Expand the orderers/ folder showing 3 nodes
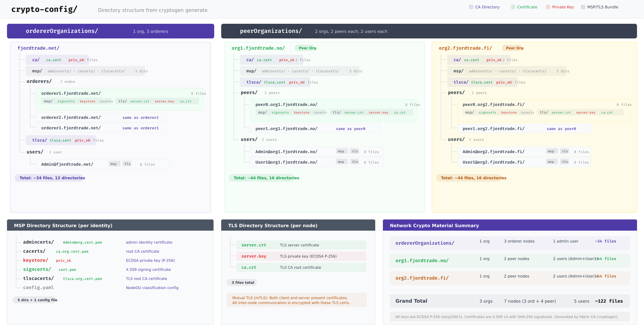644x332 pixels. (39, 81)
